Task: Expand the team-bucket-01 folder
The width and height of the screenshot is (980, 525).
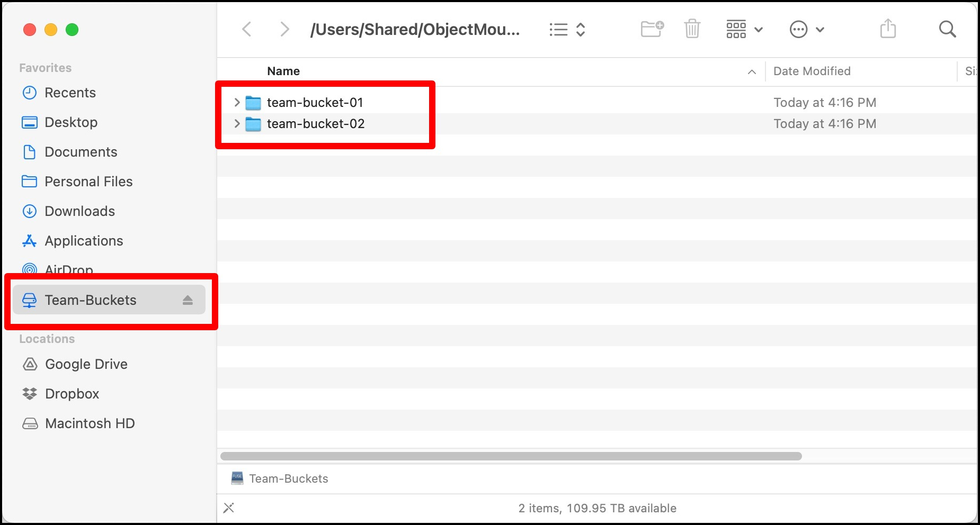Action: pyautogui.click(x=237, y=102)
